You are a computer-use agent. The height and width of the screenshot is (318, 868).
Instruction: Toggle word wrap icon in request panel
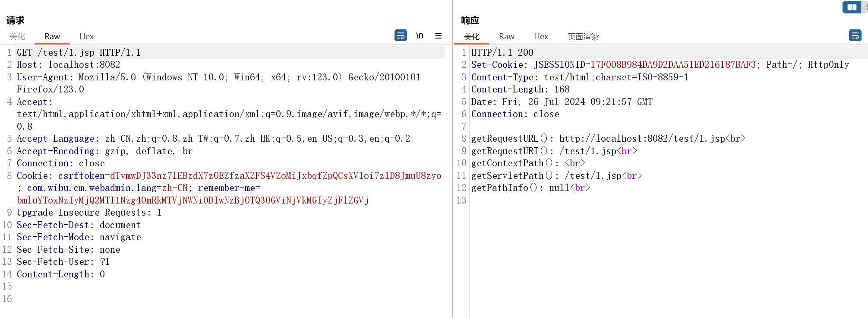[x=401, y=35]
